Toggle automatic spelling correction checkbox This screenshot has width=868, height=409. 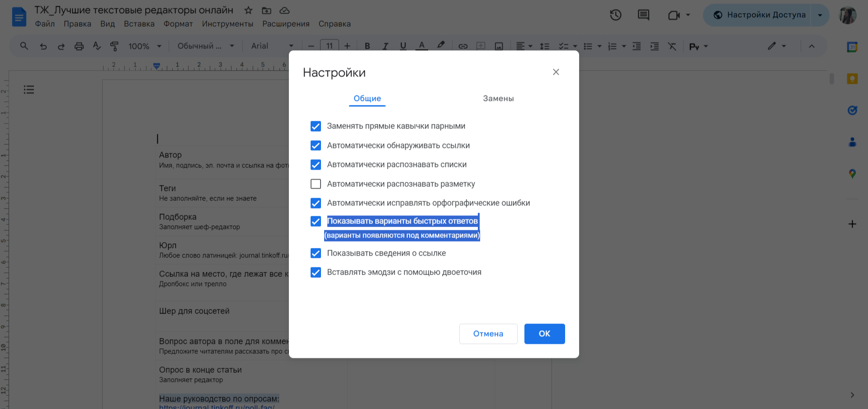tap(316, 203)
